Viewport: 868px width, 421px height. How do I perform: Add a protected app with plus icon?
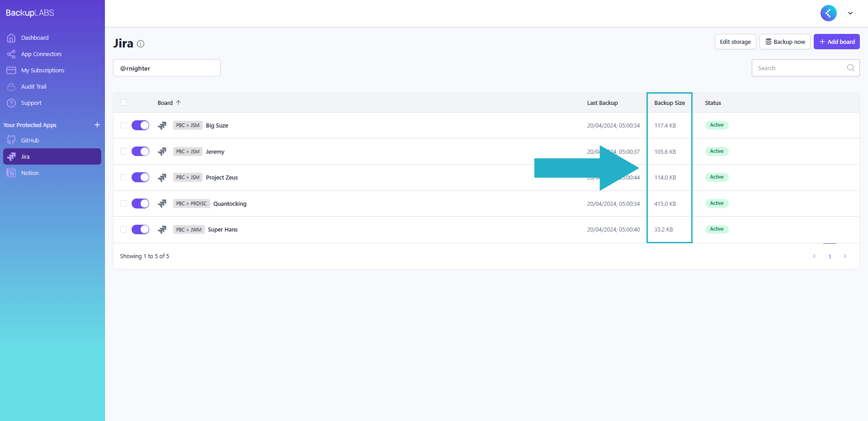97,125
